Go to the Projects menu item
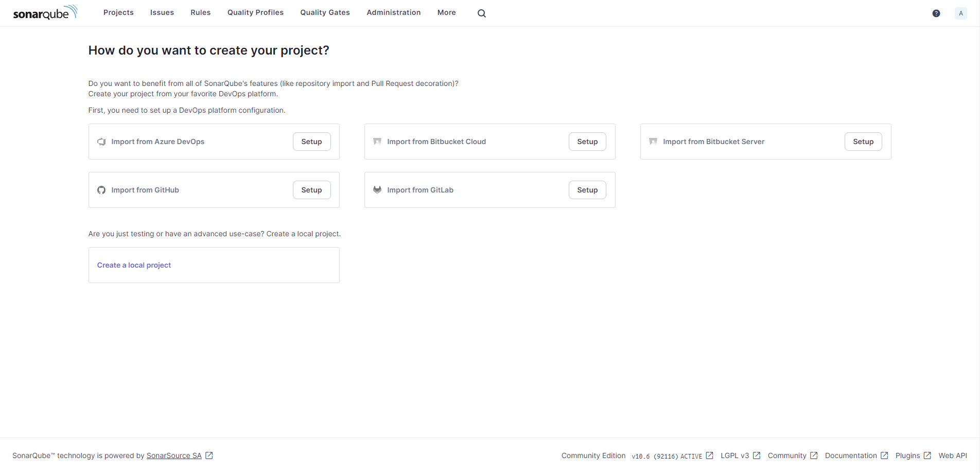The width and height of the screenshot is (980, 473). point(118,12)
